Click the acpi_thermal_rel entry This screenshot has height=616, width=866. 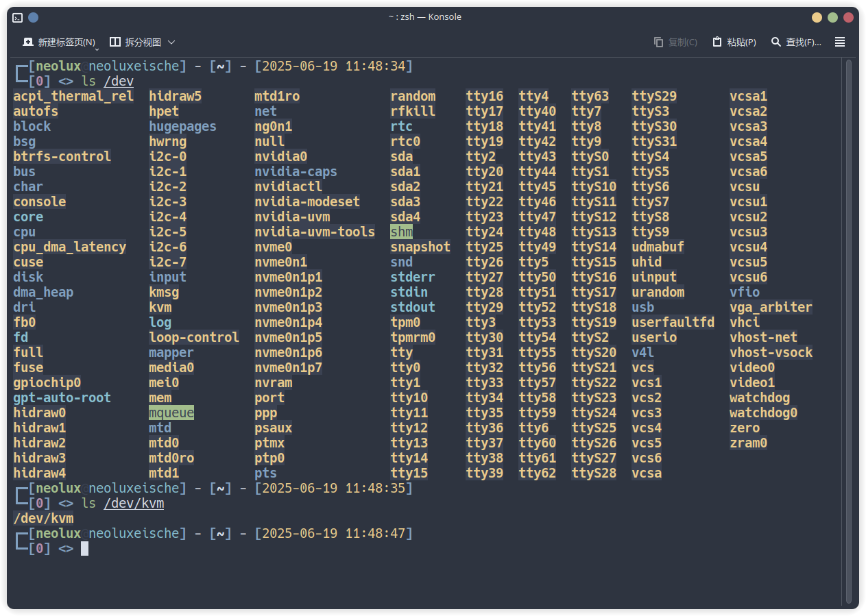coord(73,96)
